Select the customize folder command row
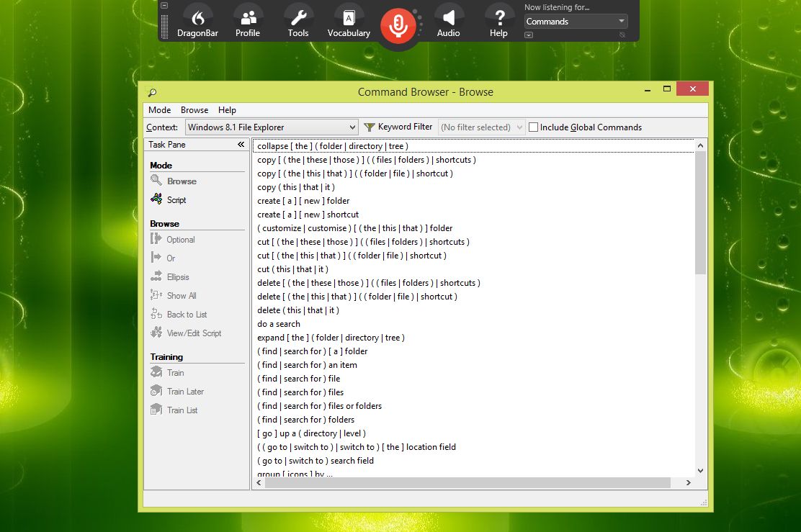Image resolution: width=801 pixels, height=532 pixels. (x=473, y=228)
